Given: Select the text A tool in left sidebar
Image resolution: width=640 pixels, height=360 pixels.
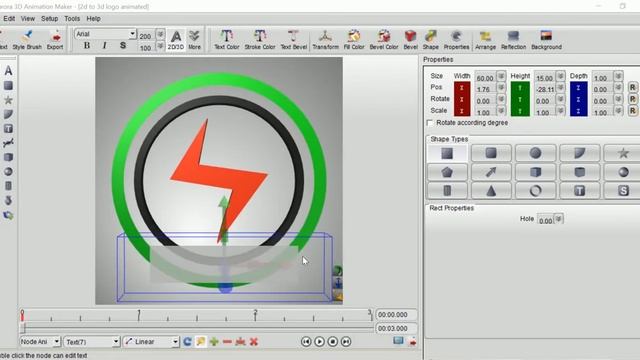Looking at the screenshot, I should (8, 71).
